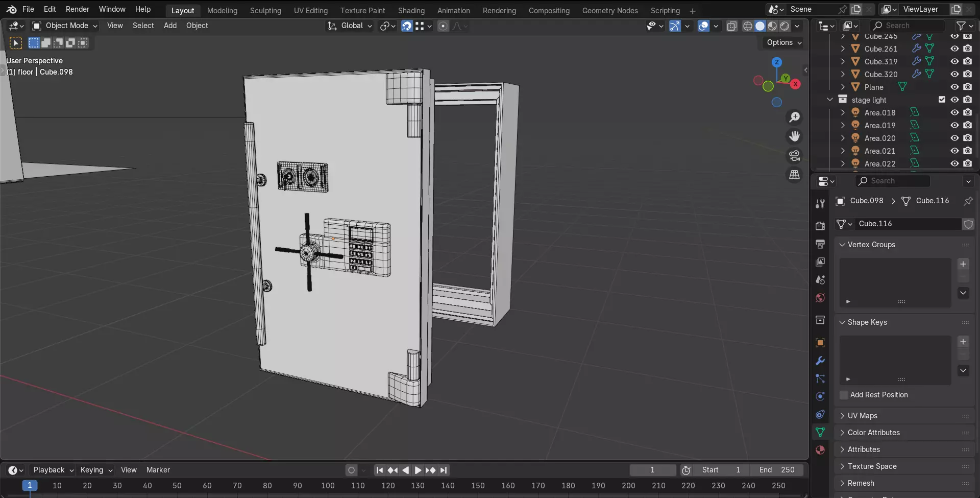
Task: Enable Add Rest Position checkbox
Action: 844,395
